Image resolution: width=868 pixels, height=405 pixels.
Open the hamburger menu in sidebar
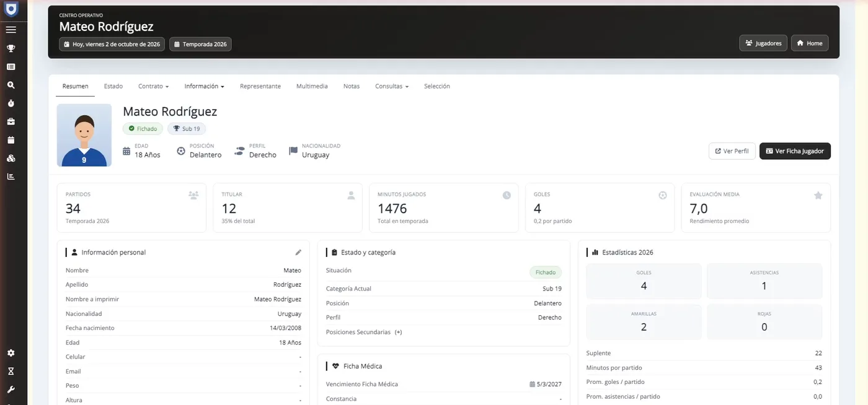(11, 30)
